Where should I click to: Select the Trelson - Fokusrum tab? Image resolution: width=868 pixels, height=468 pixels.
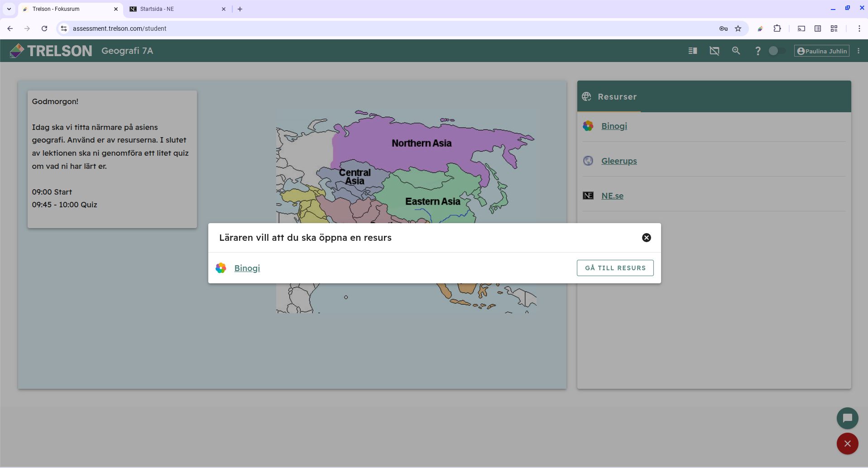(x=68, y=9)
